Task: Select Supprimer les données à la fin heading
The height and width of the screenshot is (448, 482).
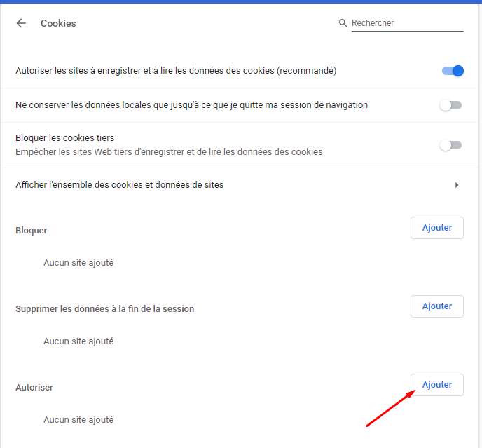Action: click(104, 309)
